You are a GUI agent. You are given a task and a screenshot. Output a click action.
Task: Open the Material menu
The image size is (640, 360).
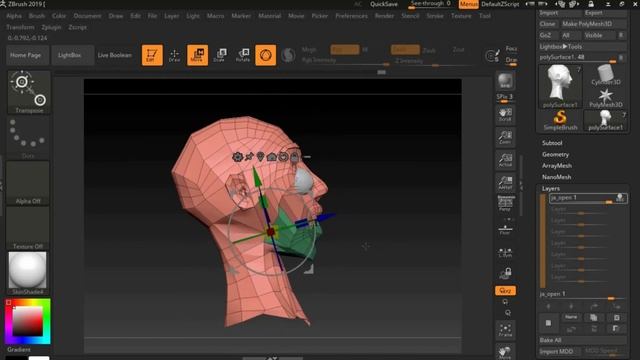pyautogui.click(x=269, y=16)
